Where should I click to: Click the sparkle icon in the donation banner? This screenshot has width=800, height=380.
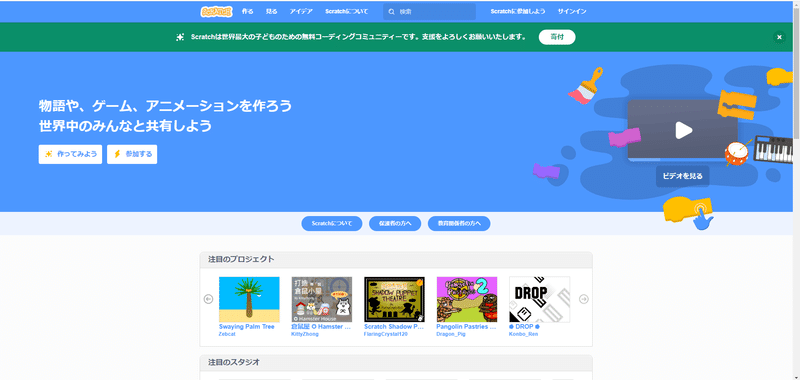coord(180,37)
